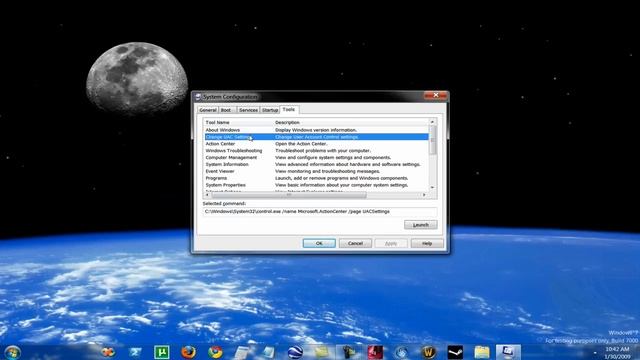Click the horizontal scrollbar thumb
Image resolution: width=640 pixels, height=360 pixels.
(x=289, y=195)
